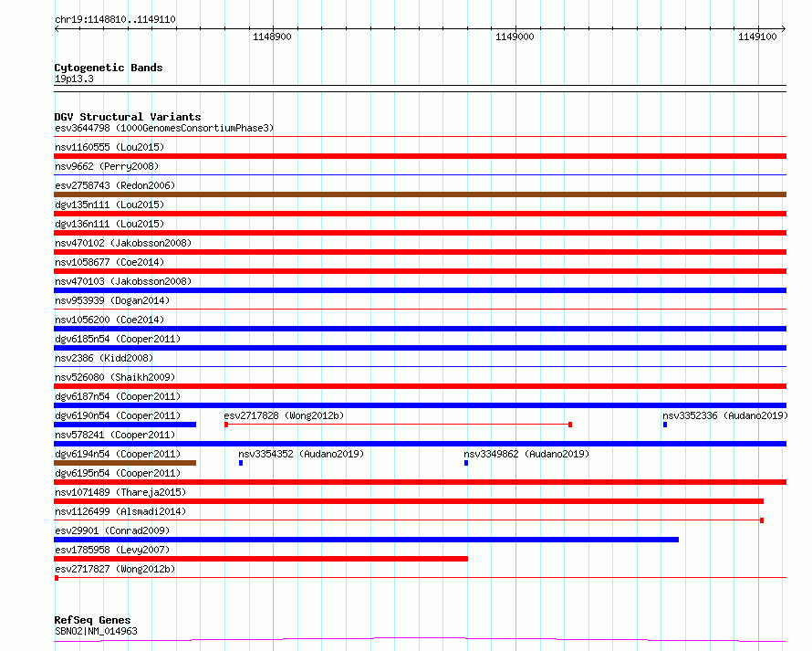Click the short brown dgv6194n54 bar

pyautogui.click(x=125, y=463)
